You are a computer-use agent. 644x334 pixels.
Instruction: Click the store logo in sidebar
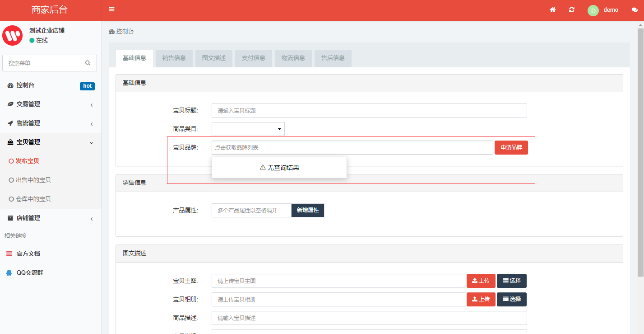pyautogui.click(x=13, y=35)
